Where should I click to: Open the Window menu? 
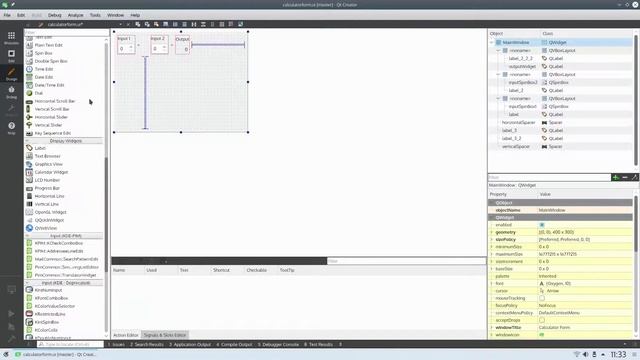[116, 15]
